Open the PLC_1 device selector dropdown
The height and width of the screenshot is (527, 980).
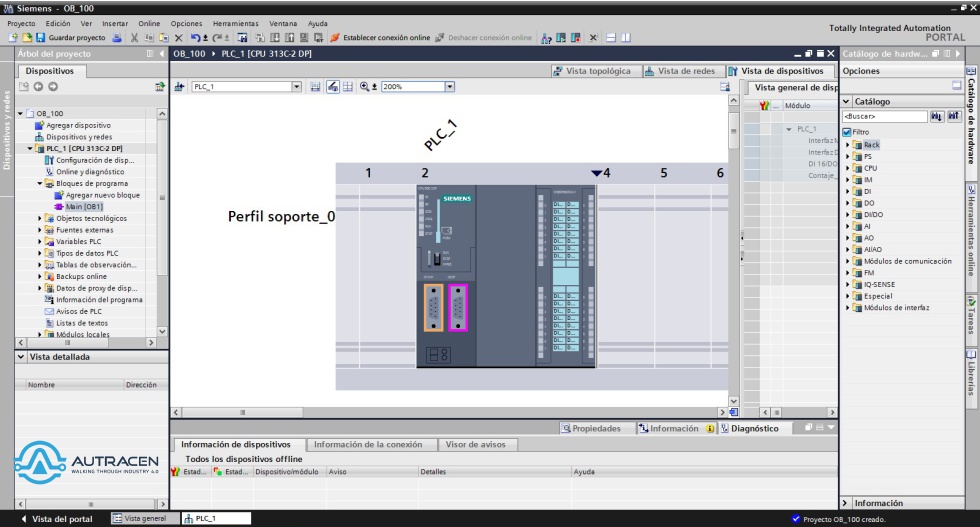pyautogui.click(x=297, y=86)
